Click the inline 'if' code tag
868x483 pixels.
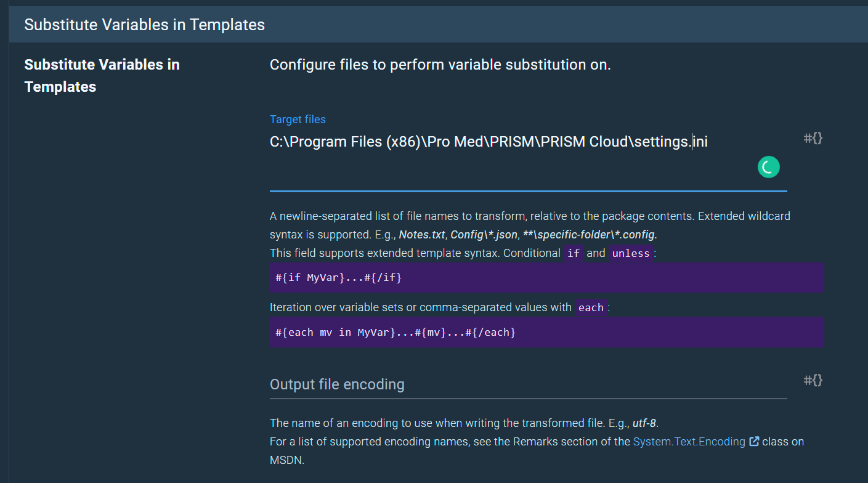click(x=574, y=253)
